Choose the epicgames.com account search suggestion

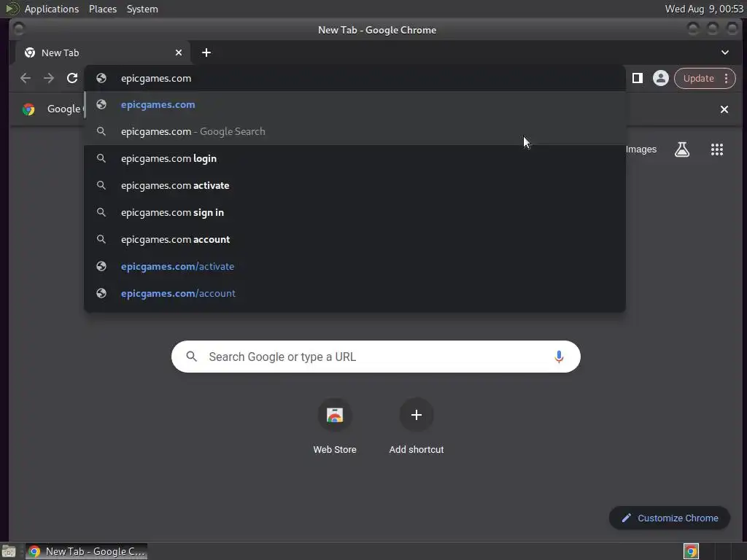pyautogui.click(x=355, y=239)
